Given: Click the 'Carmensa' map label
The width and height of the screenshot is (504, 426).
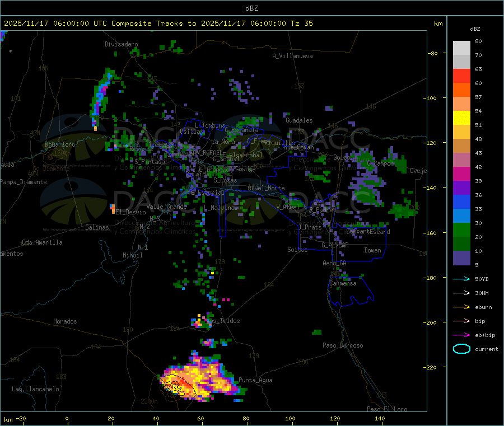Looking at the screenshot, I should tap(343, 284).
